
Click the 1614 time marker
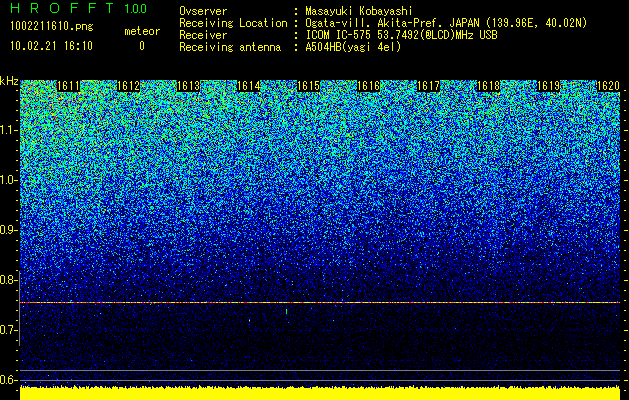click(x=249, y=86)
